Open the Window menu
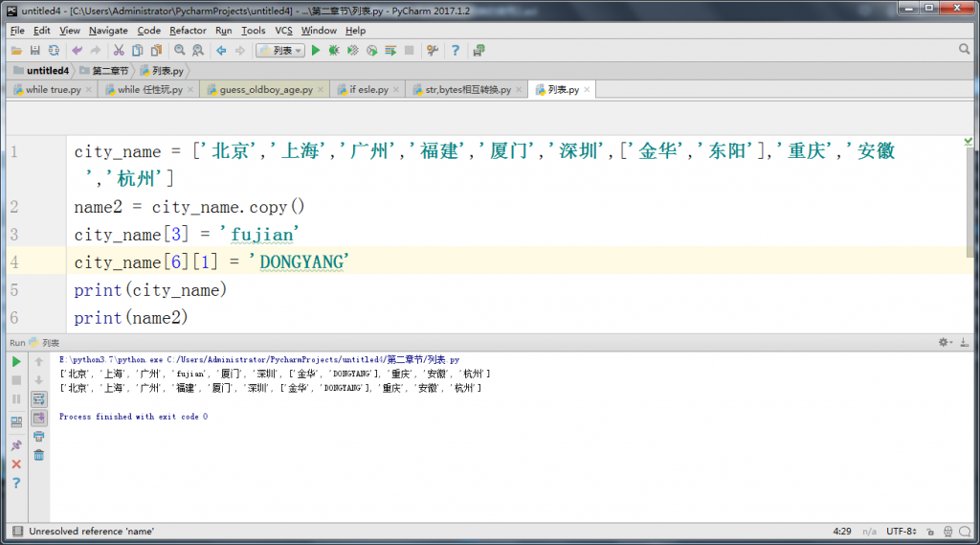The height and width of the screenshot is (545, 980). (x=319, y=31)
